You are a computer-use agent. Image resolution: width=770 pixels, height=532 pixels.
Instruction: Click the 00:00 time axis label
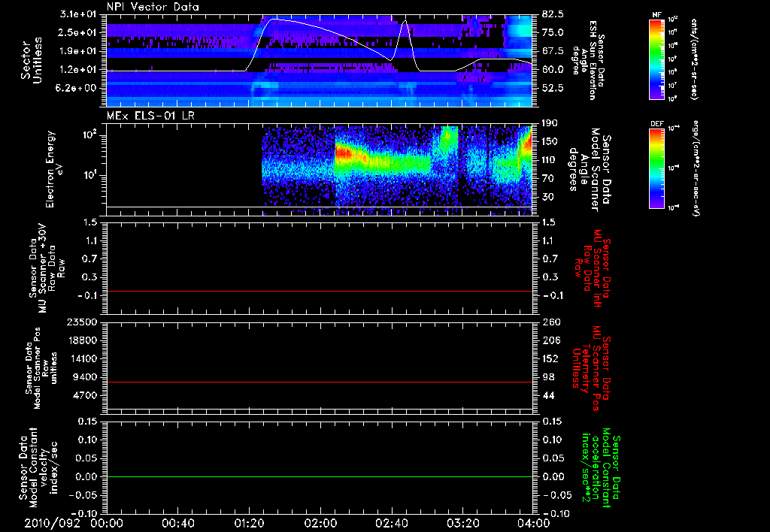[107, 523]
